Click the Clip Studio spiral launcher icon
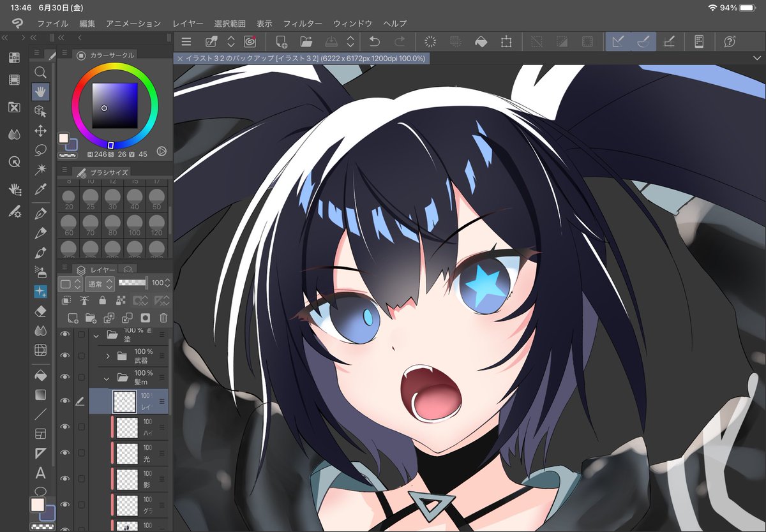 [x=250, y=42]
